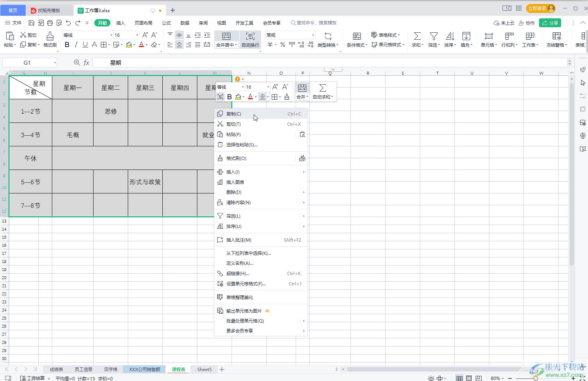Click the 格式刷 Format Painter in ribbon

click(50, 39)
